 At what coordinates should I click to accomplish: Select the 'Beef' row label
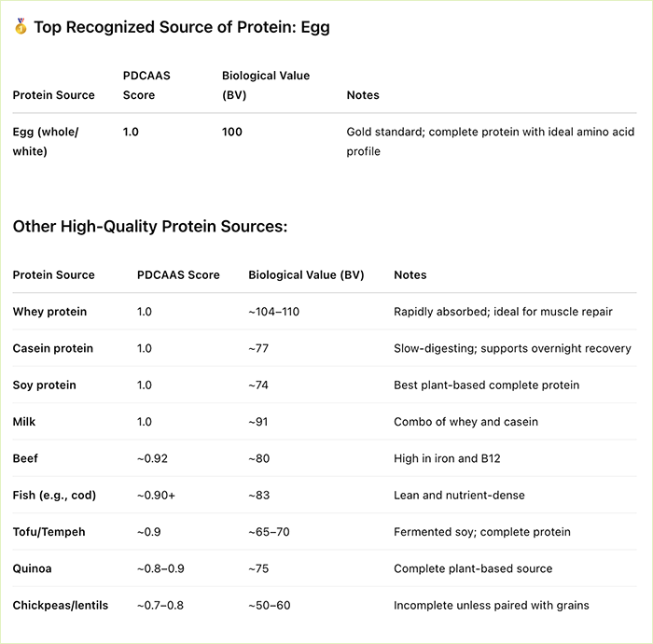point(26,458)
